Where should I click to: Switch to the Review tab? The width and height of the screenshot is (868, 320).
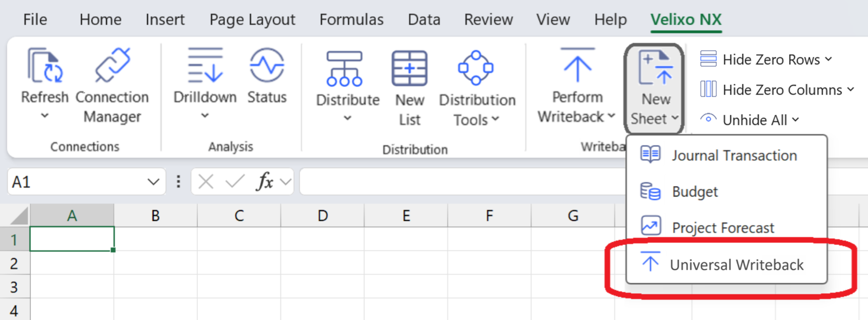(x=489, y=20)
